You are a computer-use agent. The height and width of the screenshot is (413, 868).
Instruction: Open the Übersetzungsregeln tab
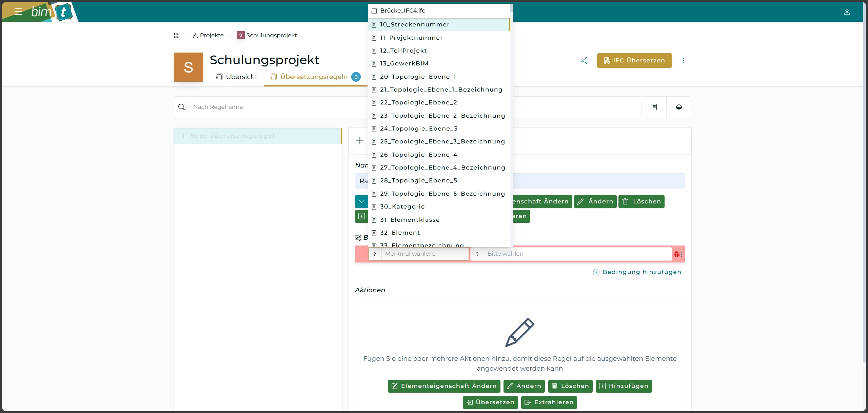coord(314,77)
